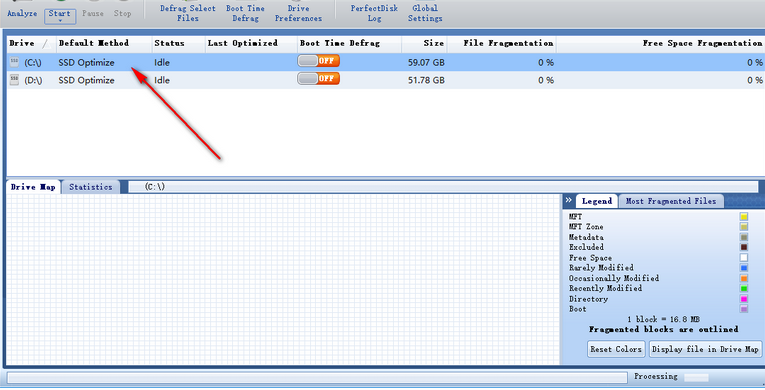Toggle Boot Time Defrag for D drive
This screenshot has width=765, height=390.
[319, 79]
